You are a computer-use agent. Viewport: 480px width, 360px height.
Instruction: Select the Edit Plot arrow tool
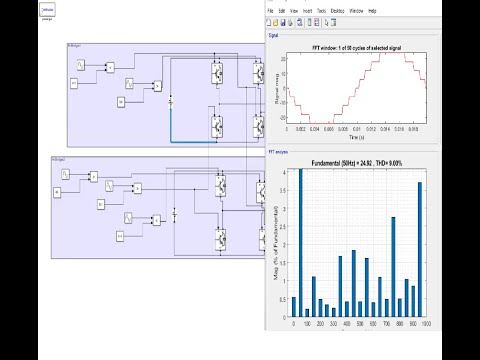(x=326, y=22)
